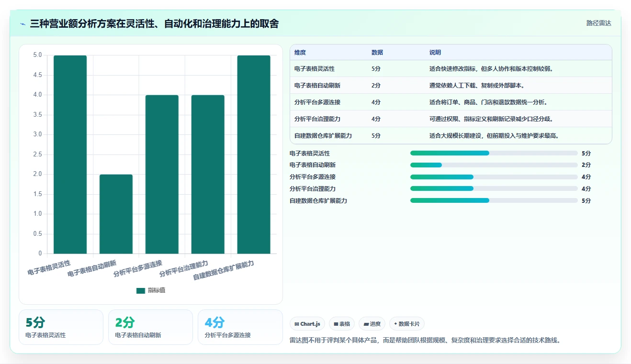
Task: Click the footnote starting with 雷达图不用于评判
Action: click(425, 341)
